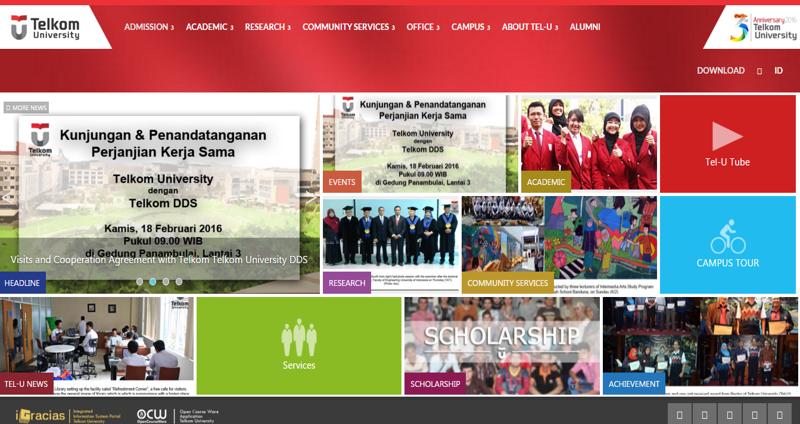Screen dimensions: 800x424
Task: Click the Campus Tour bicycle icon
Action: point(728,237)
